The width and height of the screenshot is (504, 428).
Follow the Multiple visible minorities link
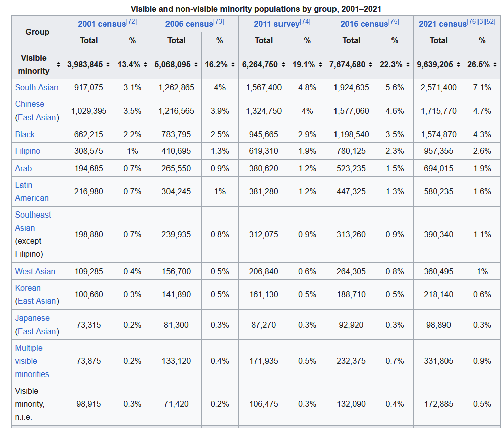point(32,361)
